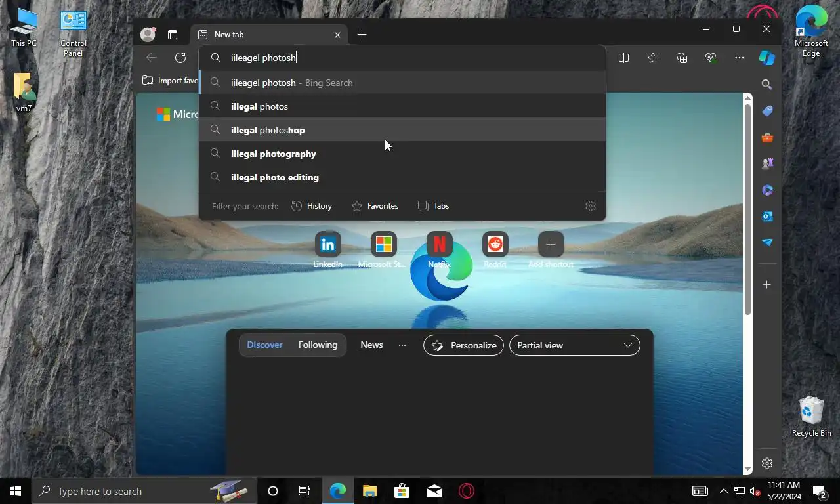Choose the 'illegal photography' suggestion

tap(402, 154)
